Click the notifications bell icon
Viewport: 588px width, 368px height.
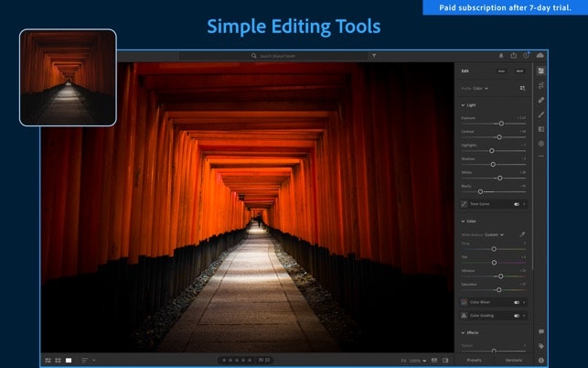[x=500, y=56]
